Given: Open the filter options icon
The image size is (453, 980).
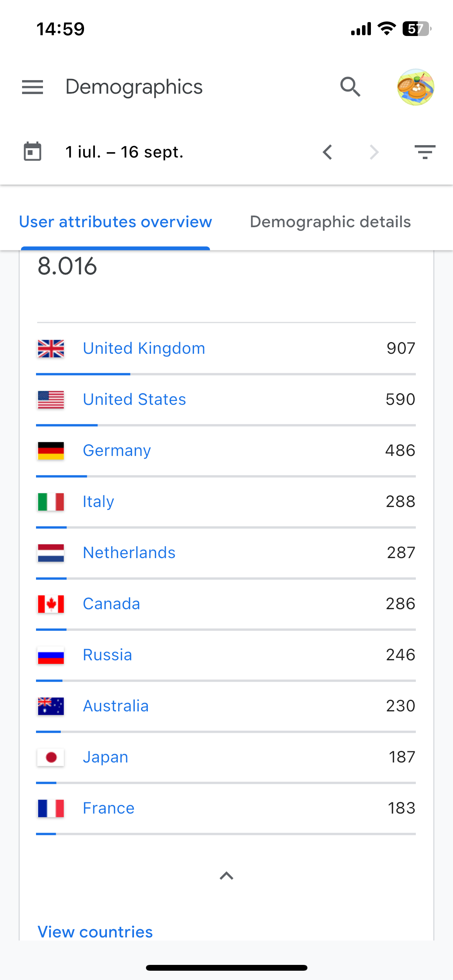Looking at the screenshot, I should pos(425,152).
